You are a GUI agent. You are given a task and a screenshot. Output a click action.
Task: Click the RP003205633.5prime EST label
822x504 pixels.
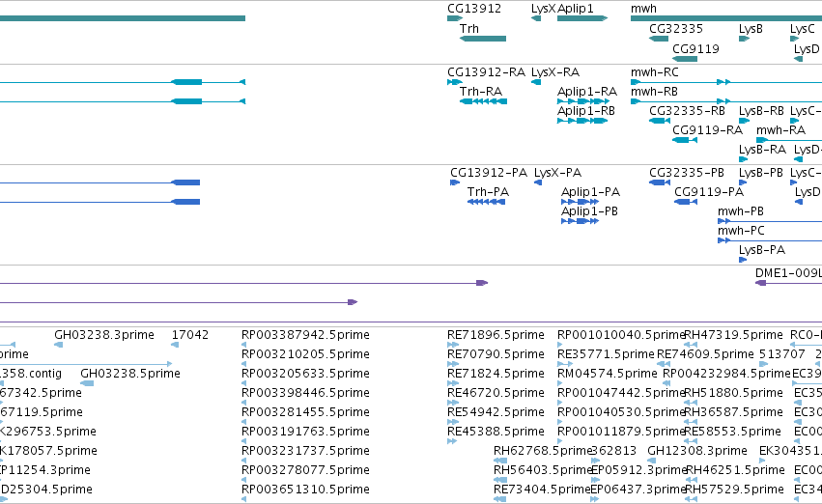coord(305,374)
